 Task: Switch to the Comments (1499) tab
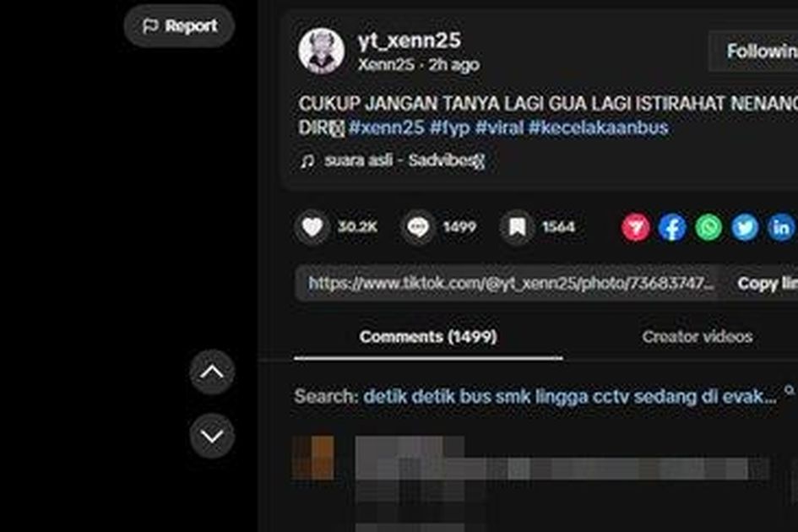(x=428, y=337)
